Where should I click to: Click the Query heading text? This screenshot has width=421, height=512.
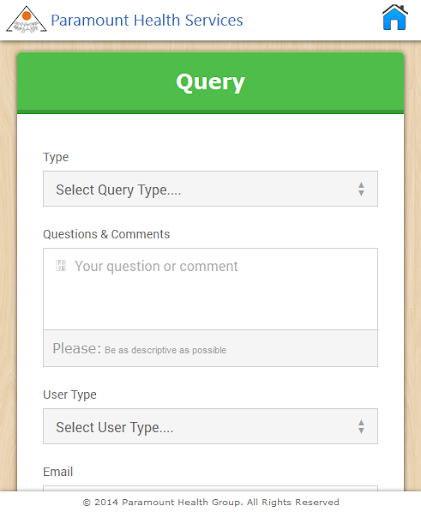pyautogui.click(x=210, y=82)
